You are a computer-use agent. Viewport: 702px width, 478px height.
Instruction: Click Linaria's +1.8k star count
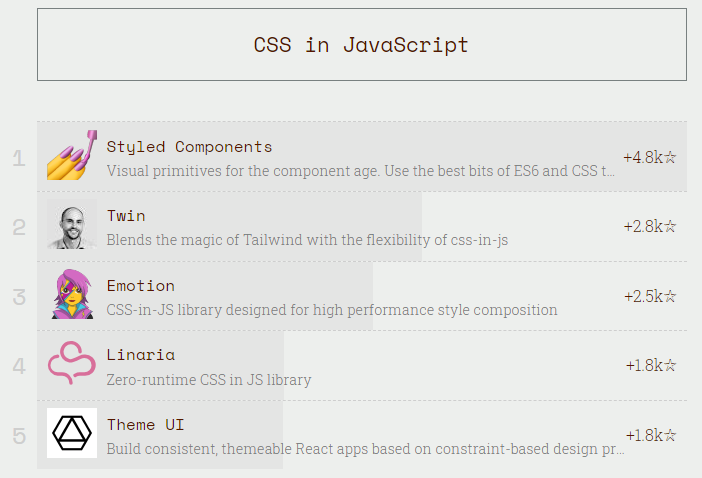(x=650, y=365)
